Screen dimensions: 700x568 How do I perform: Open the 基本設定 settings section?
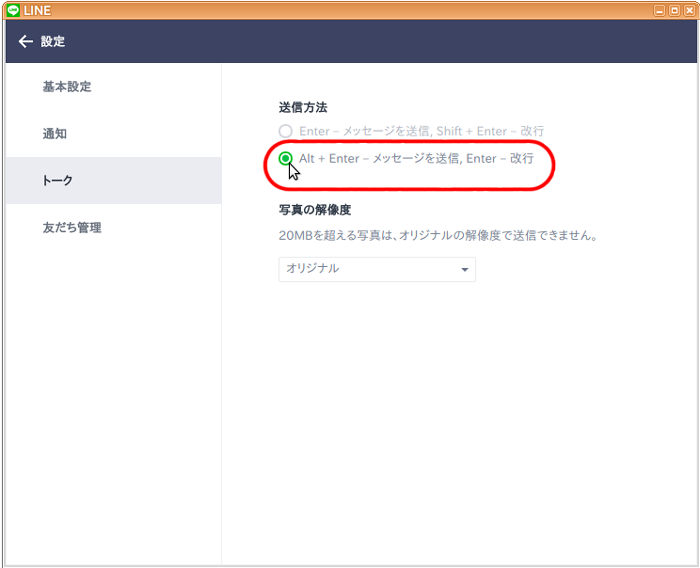pos(113,87)
